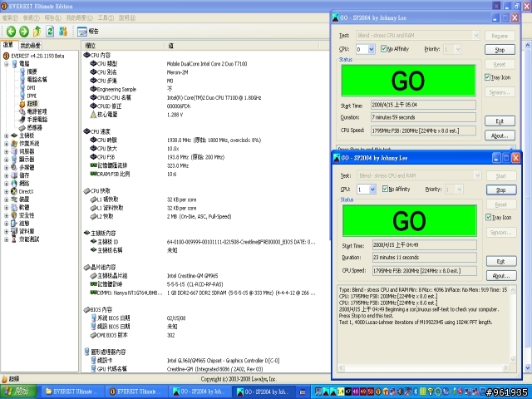Select the overclock (超頻) flame tree item
Image resolution: width=532 pixels, height=399 pixels.
tap(32, 102)
